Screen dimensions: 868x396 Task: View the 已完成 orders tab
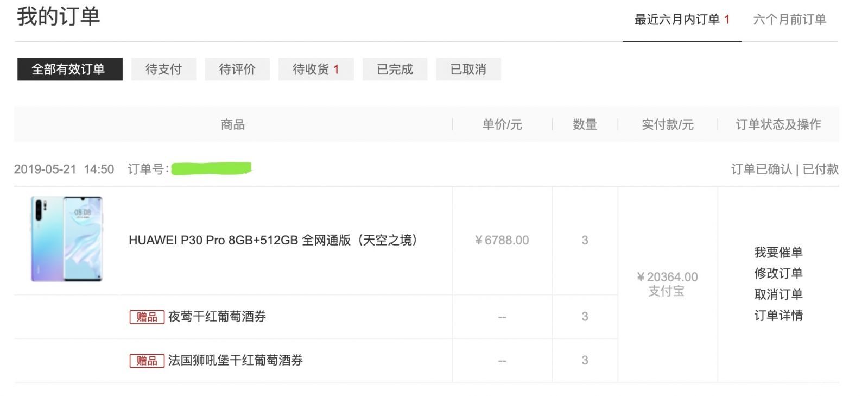(395, 69)
